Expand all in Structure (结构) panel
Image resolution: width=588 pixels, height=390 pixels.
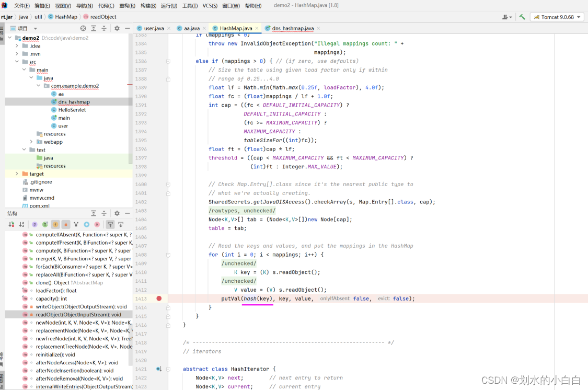pos(94,213)
